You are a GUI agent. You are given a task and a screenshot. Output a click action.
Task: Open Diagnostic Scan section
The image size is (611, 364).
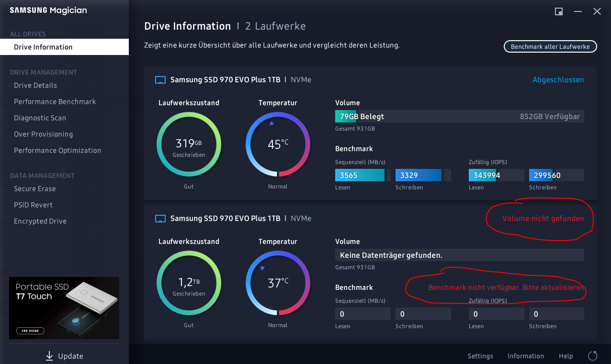[x=40, y=118]
